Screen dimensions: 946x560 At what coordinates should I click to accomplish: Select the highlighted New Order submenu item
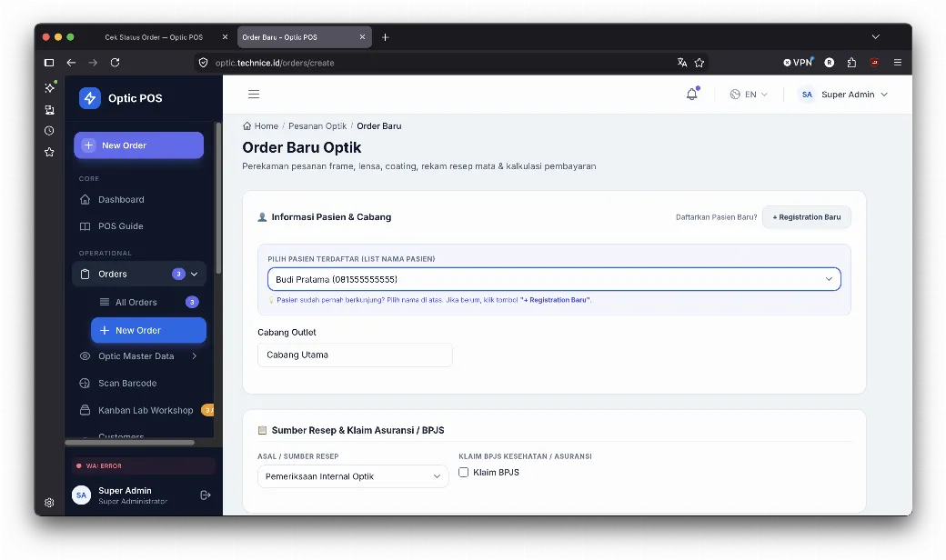[148, 330]
